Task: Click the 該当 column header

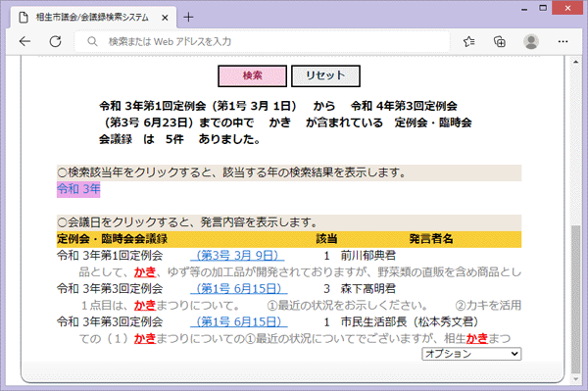Action: [x=326, y=239]
